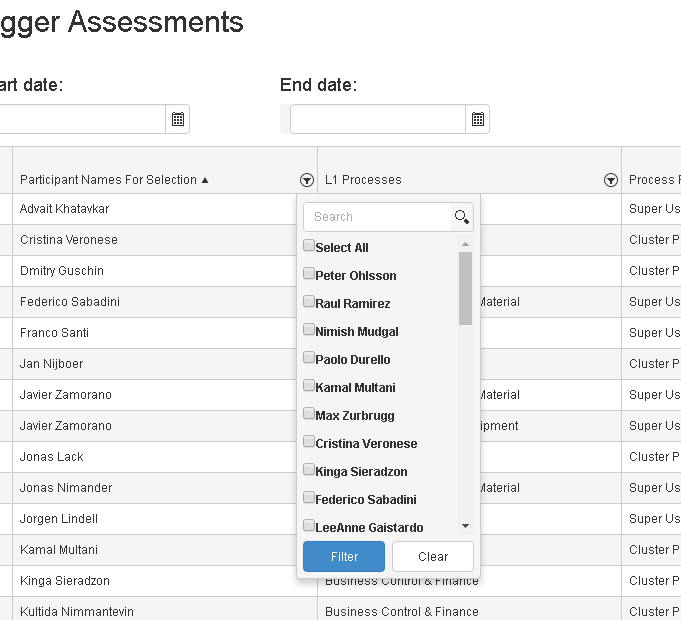Focus the filter Search text field
This screenshot has height=620, width=681.
tap(378, 217)
